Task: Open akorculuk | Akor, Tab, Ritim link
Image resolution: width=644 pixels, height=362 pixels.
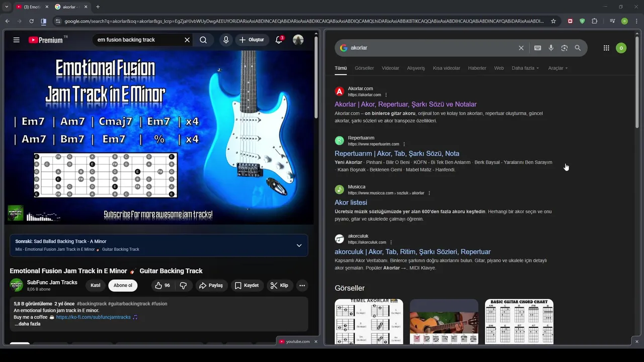Action: click(413, 252)
